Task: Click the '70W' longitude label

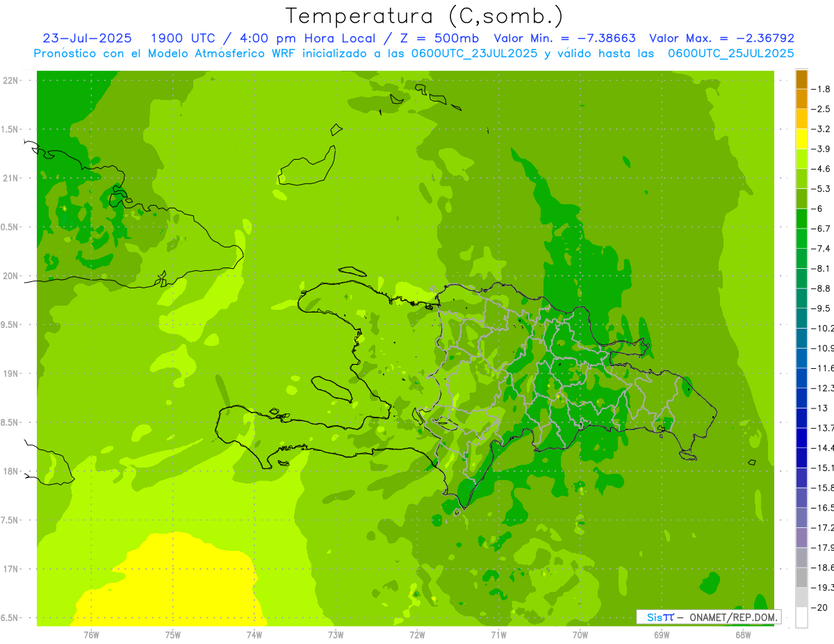Action: [580, 634]
